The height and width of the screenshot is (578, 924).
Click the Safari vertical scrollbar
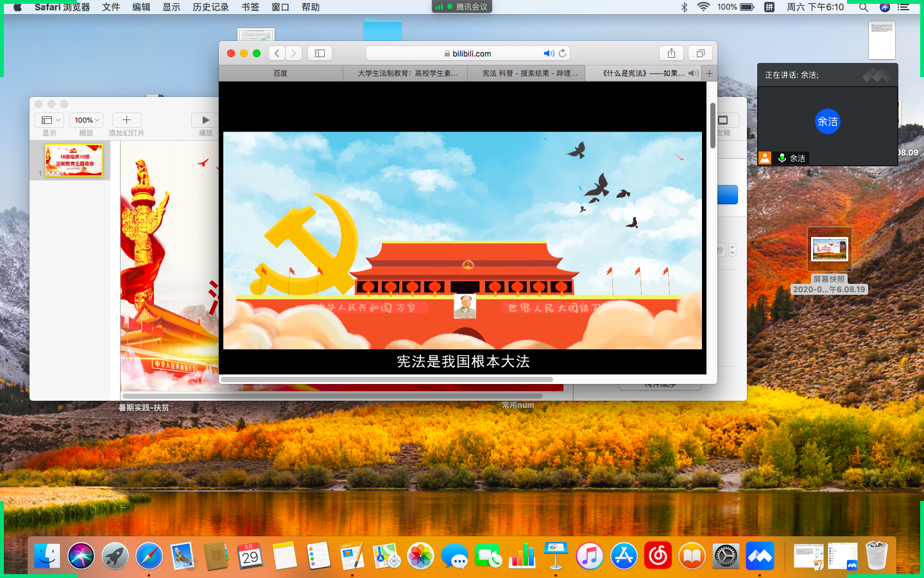pos(712,125)
